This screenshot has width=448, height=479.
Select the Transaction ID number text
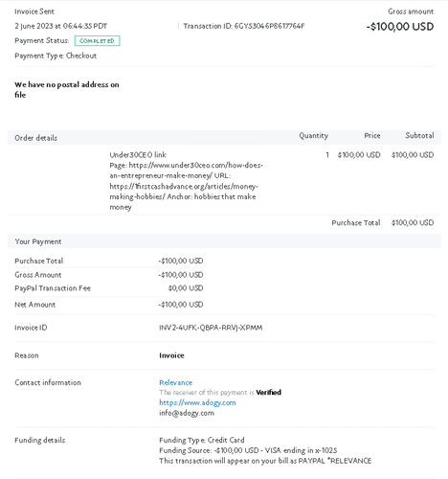tap(269, 26)
